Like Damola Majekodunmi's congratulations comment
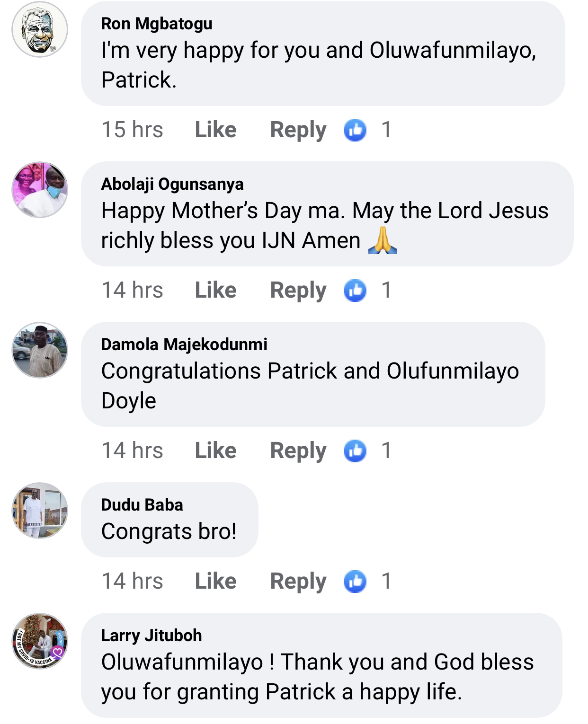The image size is (588, 724). 215,451
